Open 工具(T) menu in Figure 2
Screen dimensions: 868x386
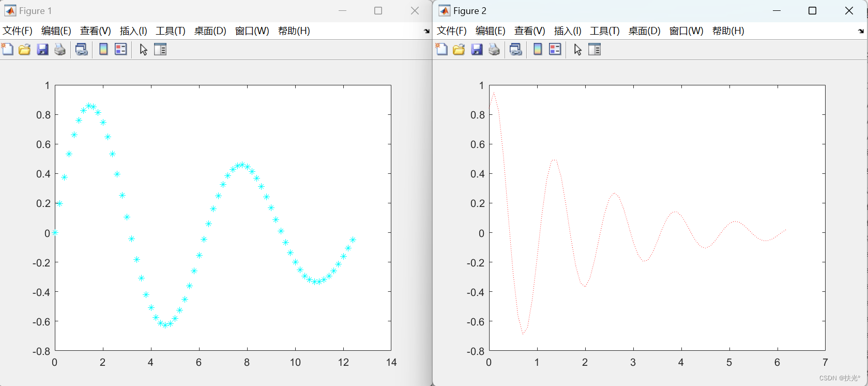click(x=605, y=31)
